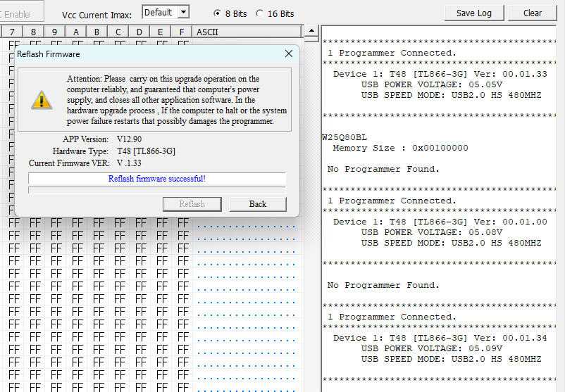Click the 'W25Q80BL' chip name in log
565x392 pixels.
tap(344, 137)
